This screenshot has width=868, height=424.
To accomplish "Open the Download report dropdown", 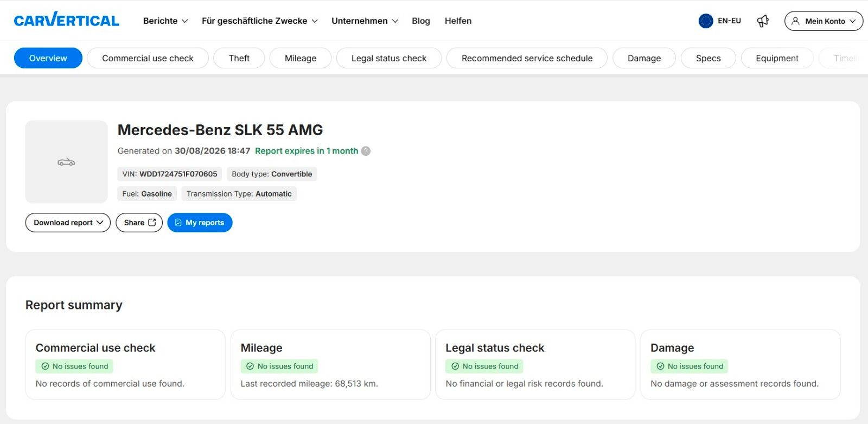I will [68, 223].
